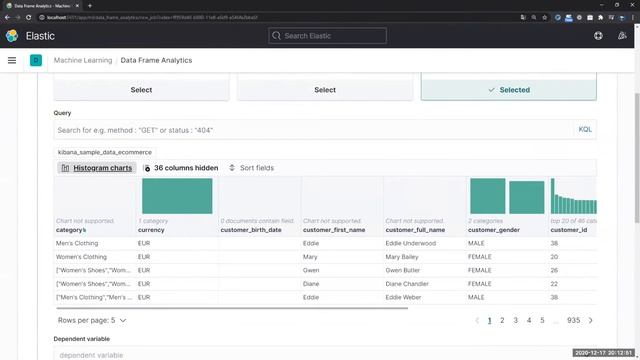
Task: Click the browser zoom magnifier icon
Action: [534, 18]
